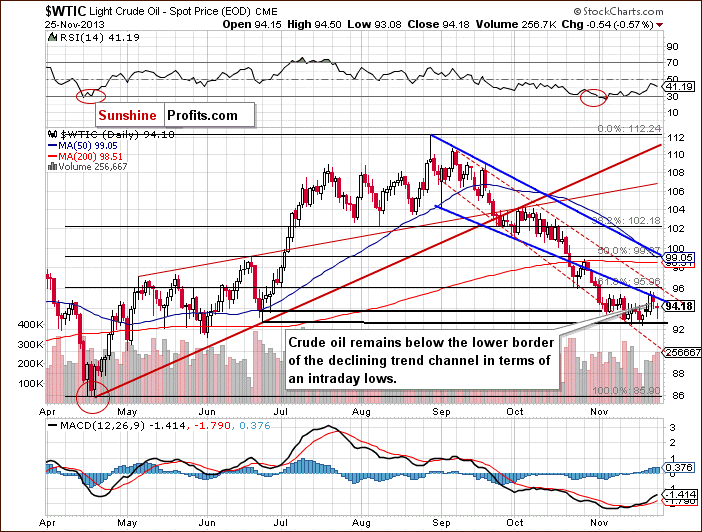Click the red MA(200) legend line swatch
Image resolution: width=702 pixels, height=532 pixels.
[x=52, y=157]
